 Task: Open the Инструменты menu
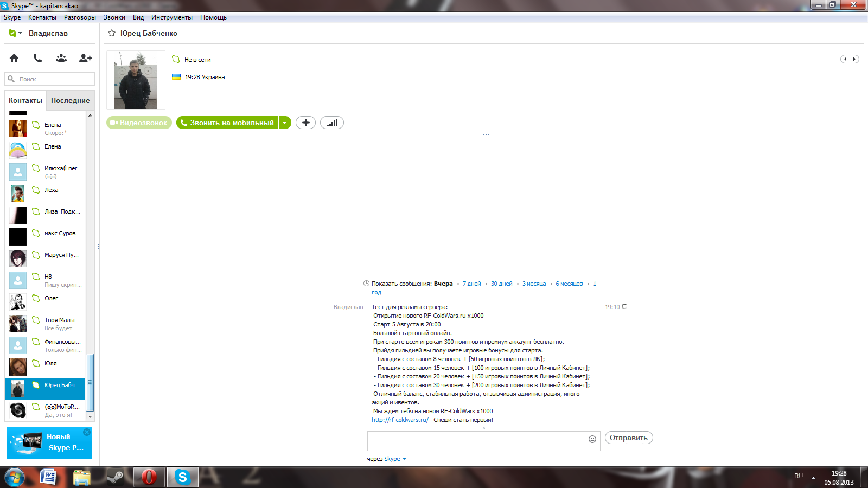coord(172,17)
